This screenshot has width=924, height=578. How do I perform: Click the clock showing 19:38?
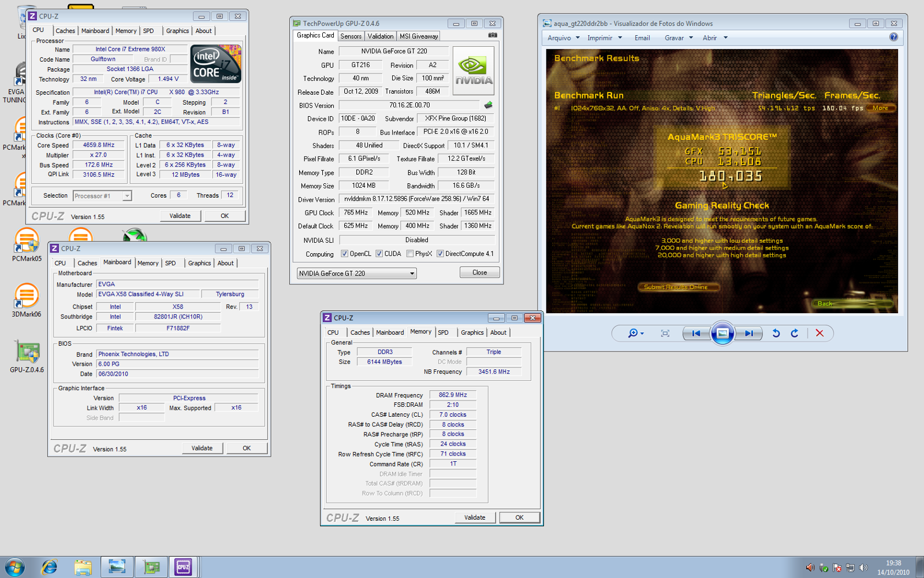click(x=893, y=563)
